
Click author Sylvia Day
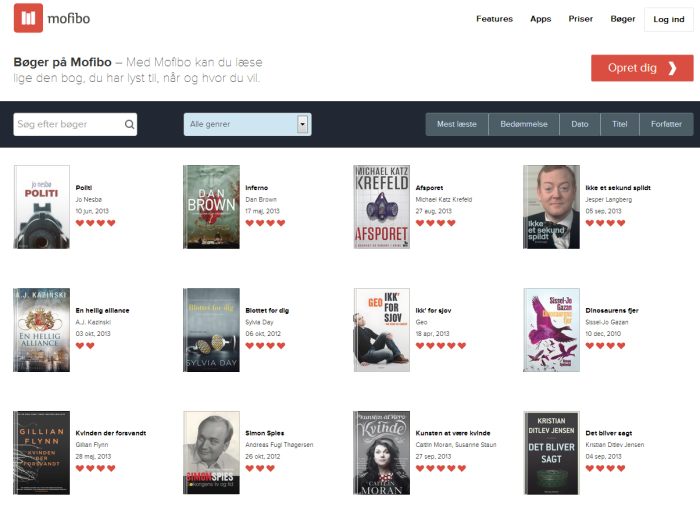[x=259, y=322]
